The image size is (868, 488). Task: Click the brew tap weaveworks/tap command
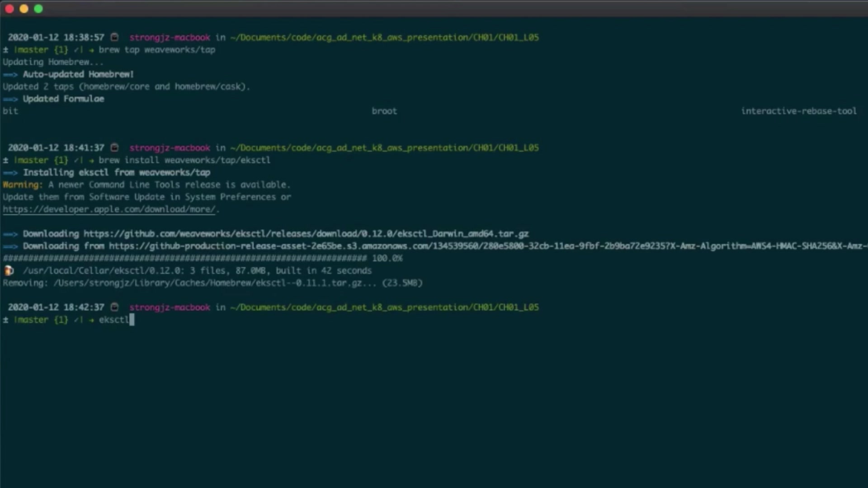[x=157, y=50]
